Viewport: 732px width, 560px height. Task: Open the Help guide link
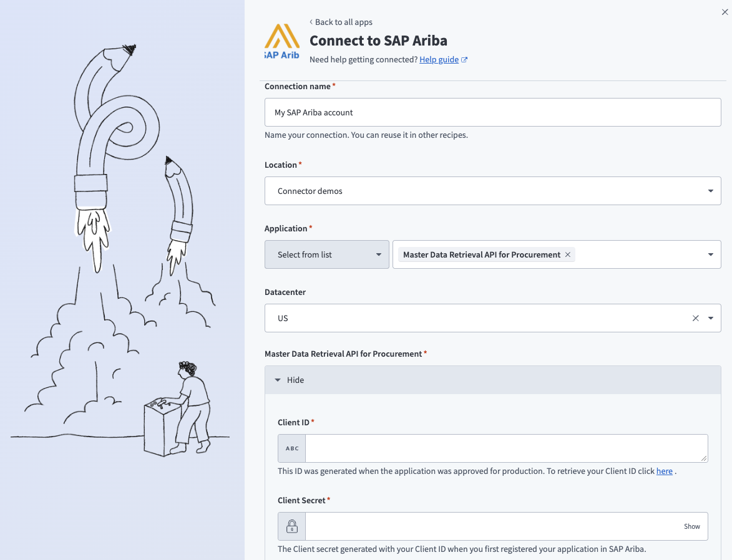(439, 60)
